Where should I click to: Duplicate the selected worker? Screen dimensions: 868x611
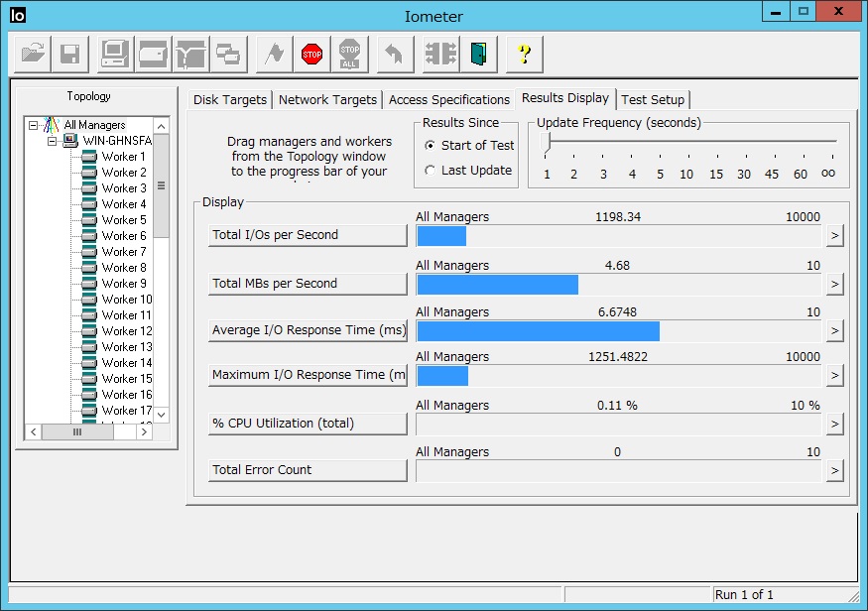point(227,54)
